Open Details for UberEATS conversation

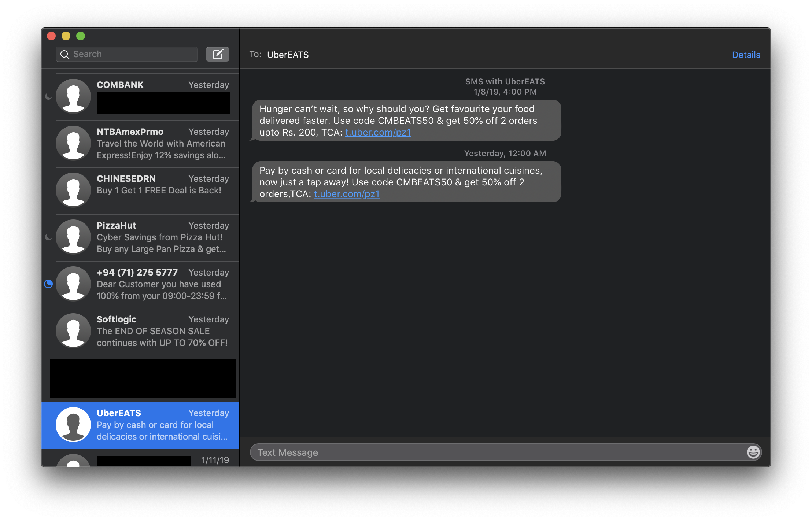pos(746,55)
